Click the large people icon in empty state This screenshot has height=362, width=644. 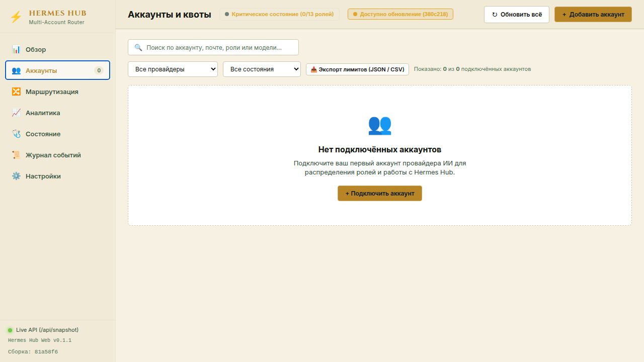[x=380, y=125]
